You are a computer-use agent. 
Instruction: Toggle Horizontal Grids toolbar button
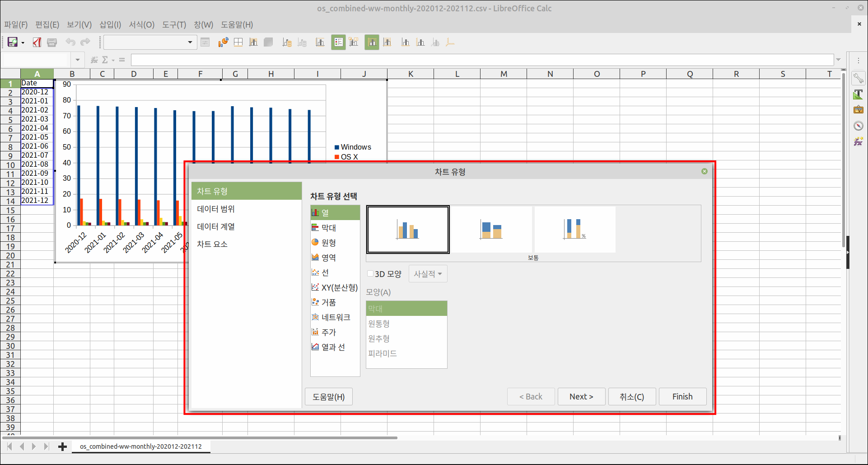[372, 42]
